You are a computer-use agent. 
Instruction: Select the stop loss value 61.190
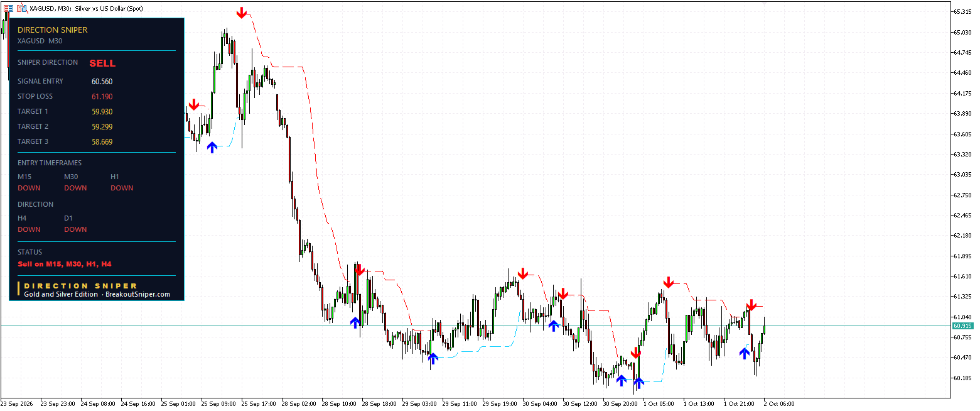pos(102,97)
